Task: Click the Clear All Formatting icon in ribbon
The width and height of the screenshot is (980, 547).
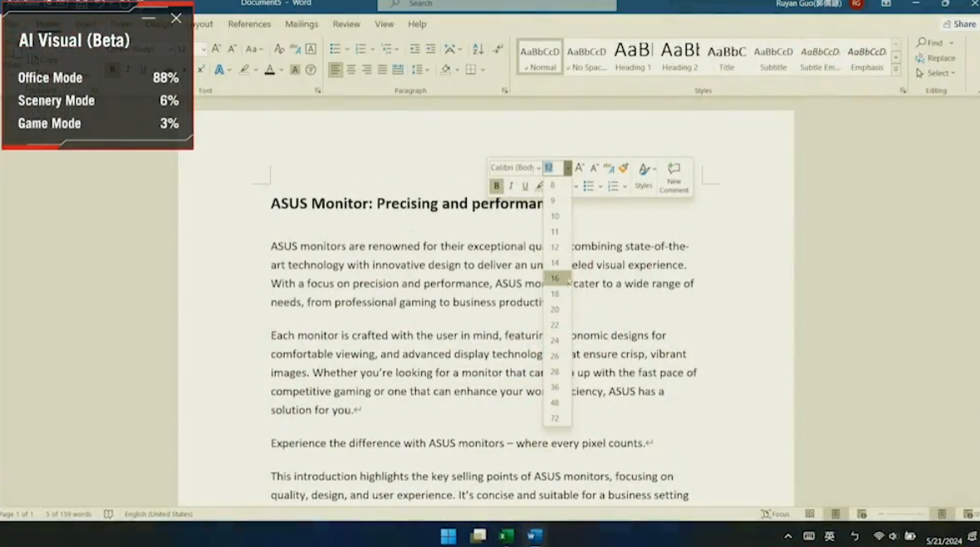Action: [279, 49]
